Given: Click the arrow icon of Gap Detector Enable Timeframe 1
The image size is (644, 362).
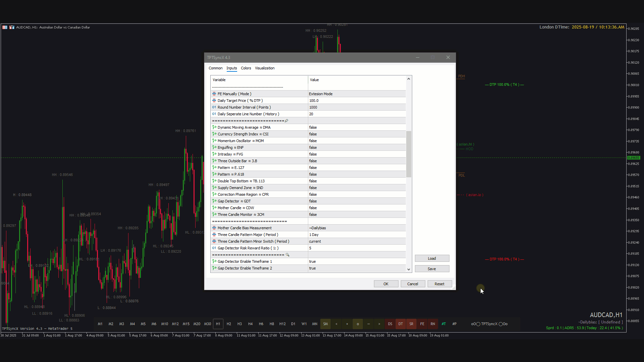Looking at the screenshot, I should coord(214,261).
